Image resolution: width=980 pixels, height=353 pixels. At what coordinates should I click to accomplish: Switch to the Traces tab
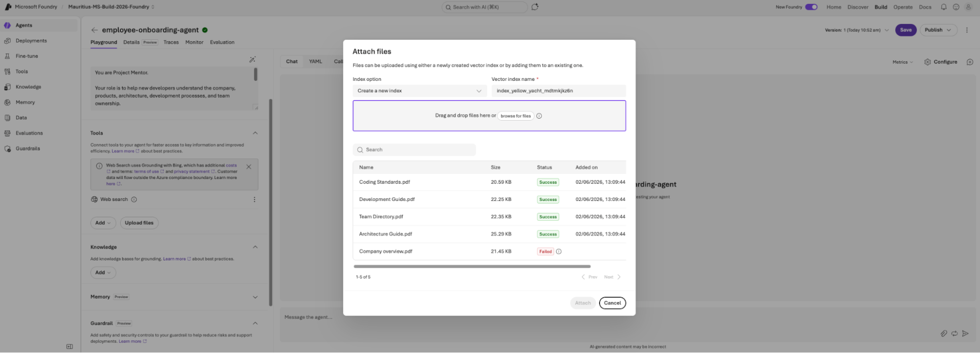click(171, 42)
